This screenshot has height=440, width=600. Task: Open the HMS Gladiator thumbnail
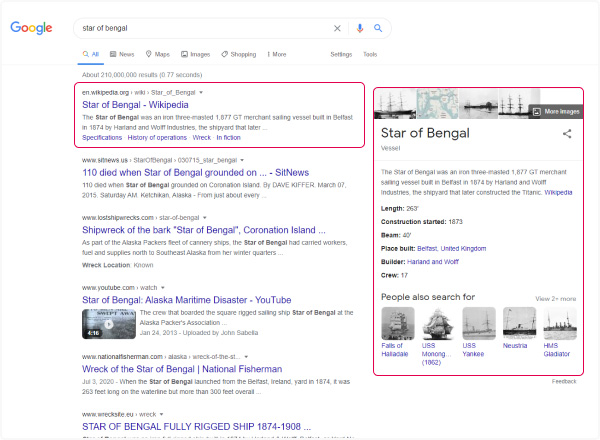(x=560, y=323)
